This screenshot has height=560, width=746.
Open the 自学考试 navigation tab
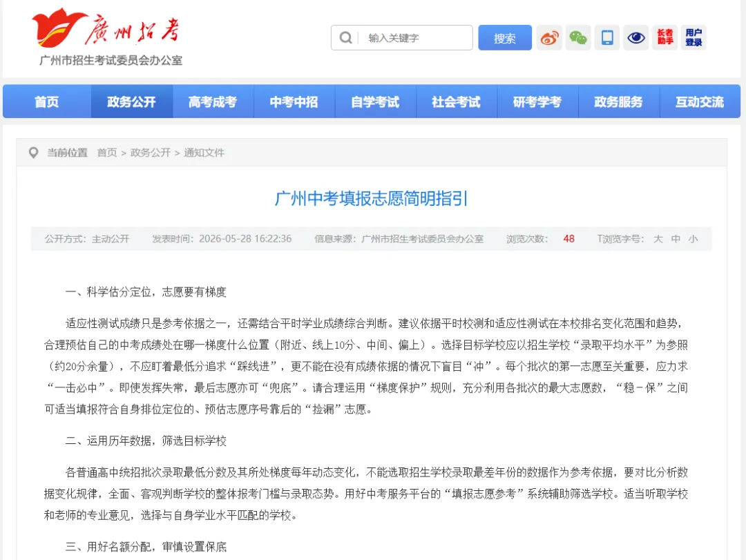(x=375, y=102)
